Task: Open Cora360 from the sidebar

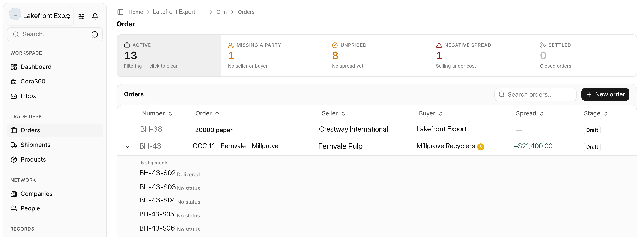Action: point(55,81)
